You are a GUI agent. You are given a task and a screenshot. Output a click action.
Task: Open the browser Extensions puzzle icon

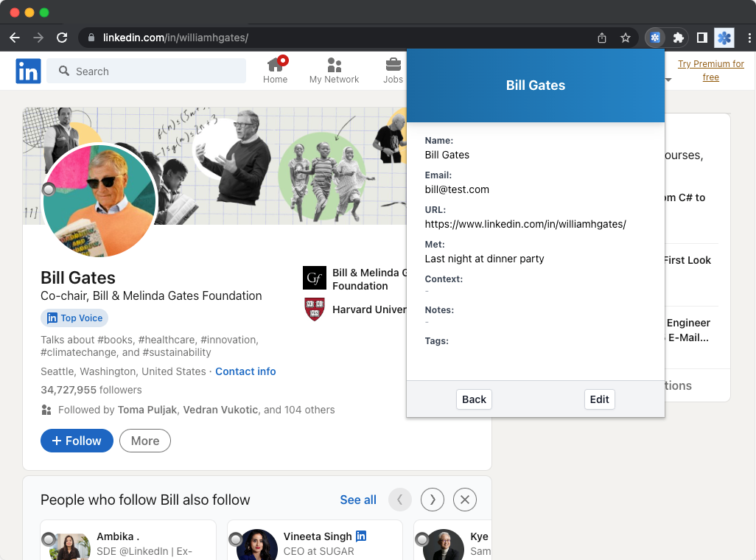click(x=679, y=38)
